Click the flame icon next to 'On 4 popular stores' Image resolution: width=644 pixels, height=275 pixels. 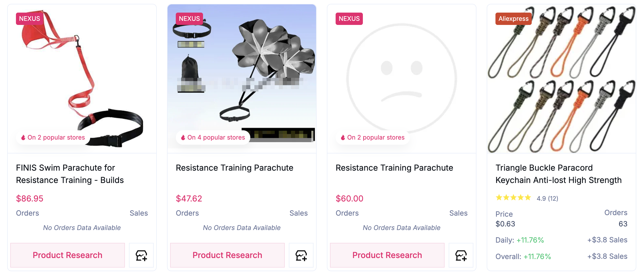tap(183, 137)
